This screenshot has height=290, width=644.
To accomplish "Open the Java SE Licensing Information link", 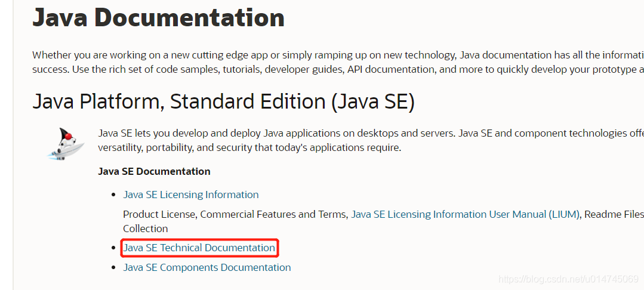I will coord(190,195).
